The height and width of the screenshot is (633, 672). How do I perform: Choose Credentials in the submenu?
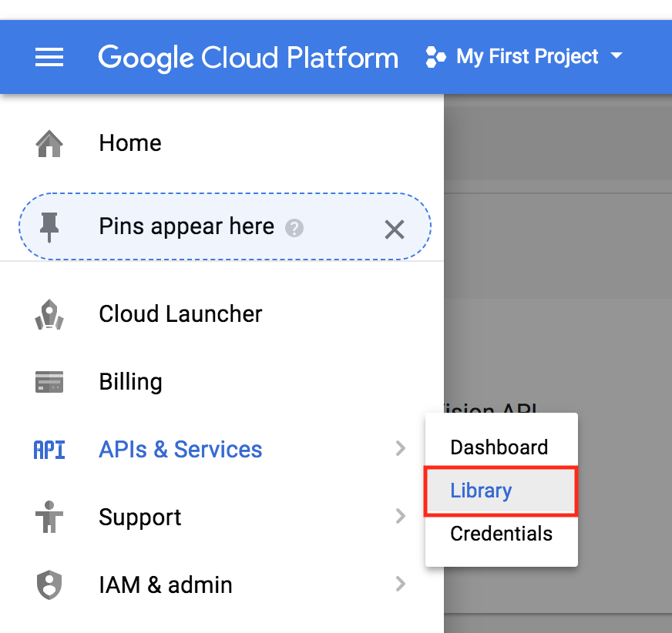(501, 534)
